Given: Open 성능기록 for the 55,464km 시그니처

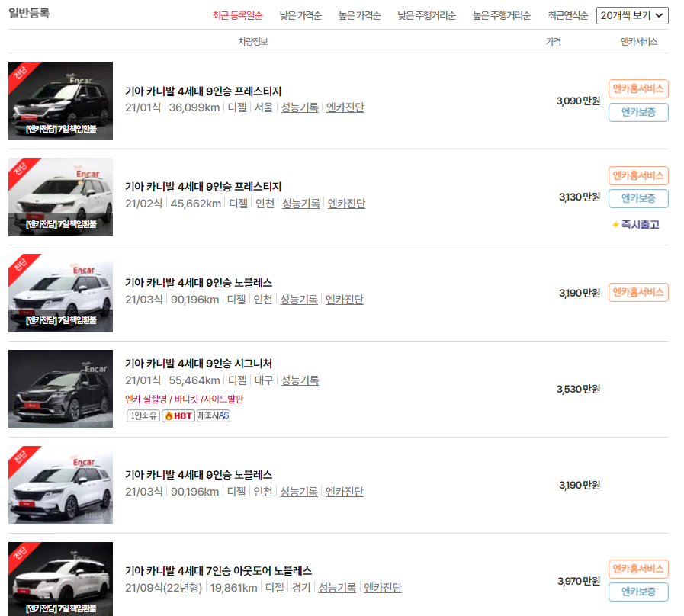Looking at the screenshot, I should [x=300, y=380].
